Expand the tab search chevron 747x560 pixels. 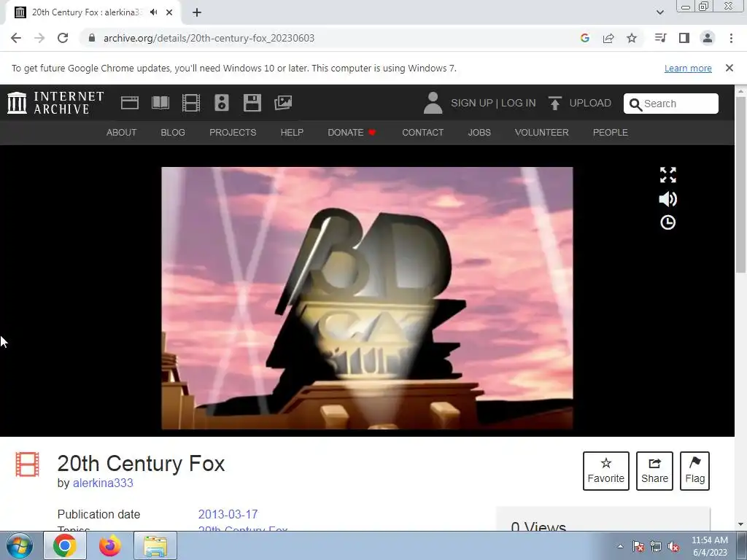point(659,12)
